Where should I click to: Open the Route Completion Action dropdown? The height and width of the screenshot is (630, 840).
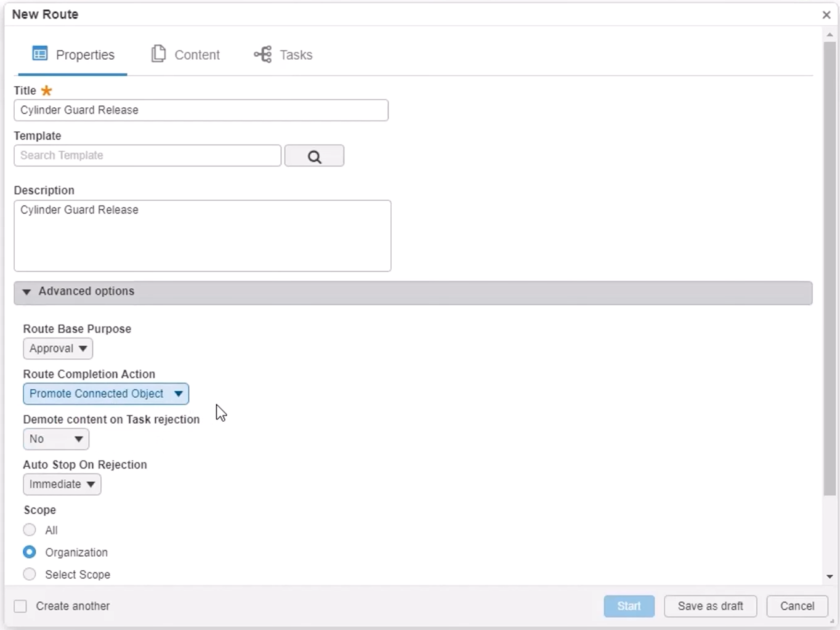pos(106,394)
